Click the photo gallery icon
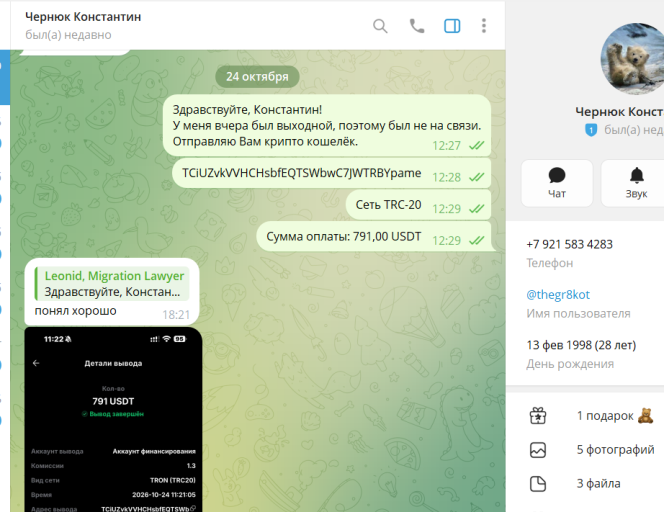The width and height of the screenshot is (664, 512). [x=538, y=450]
